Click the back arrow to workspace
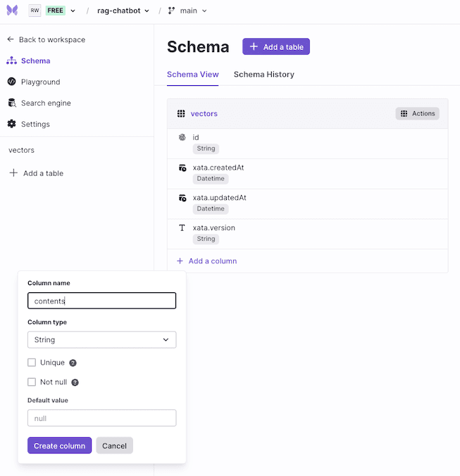460x476 pixels. (x=11, y=39)
